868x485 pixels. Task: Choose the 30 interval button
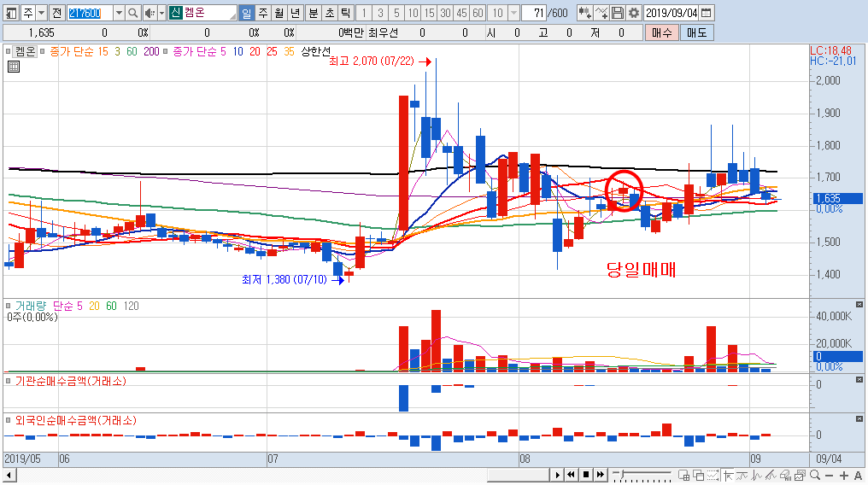(x=446, y=13)
